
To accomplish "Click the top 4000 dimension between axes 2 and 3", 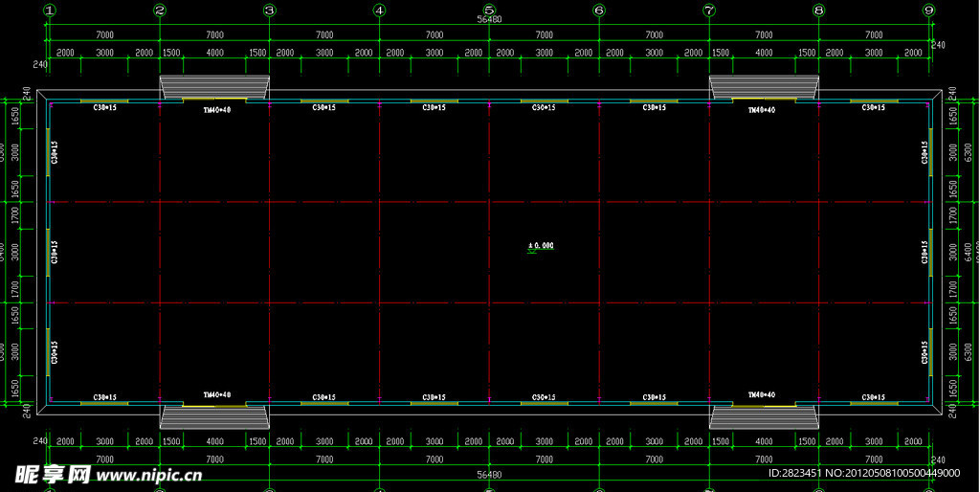I will 215,53.
